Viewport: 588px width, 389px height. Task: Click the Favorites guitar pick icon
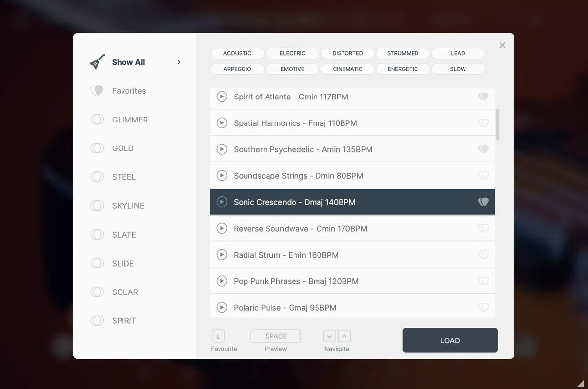(x=97, y=91)
